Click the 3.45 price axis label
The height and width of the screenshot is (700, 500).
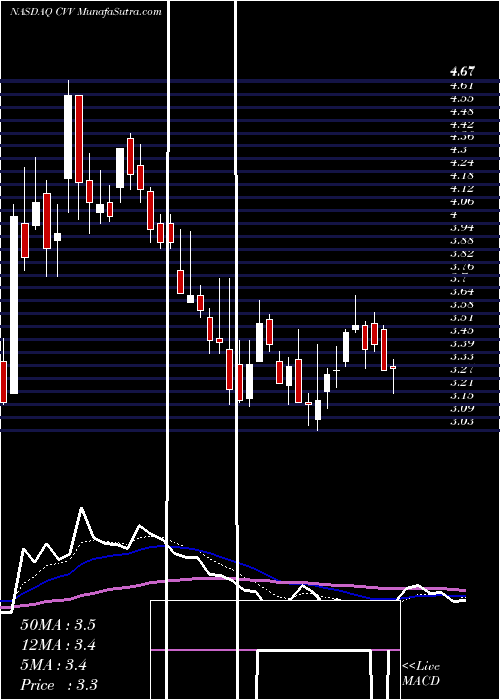(462, 331)
